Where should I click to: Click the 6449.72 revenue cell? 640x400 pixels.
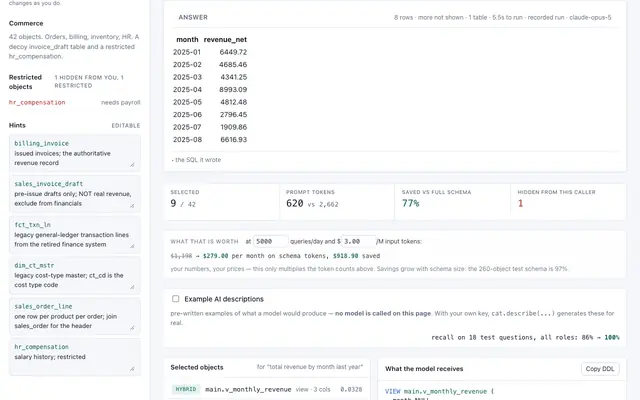233,52
